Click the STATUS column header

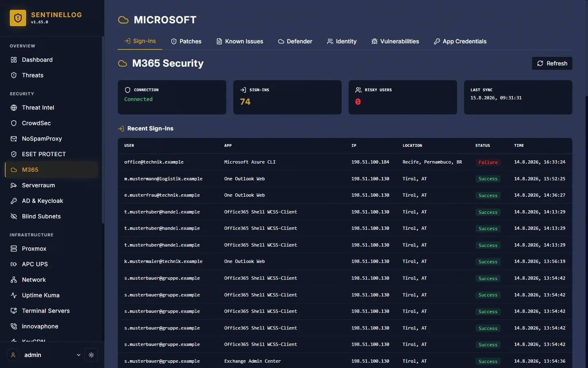pyautogui.click(x=483, y=146)
